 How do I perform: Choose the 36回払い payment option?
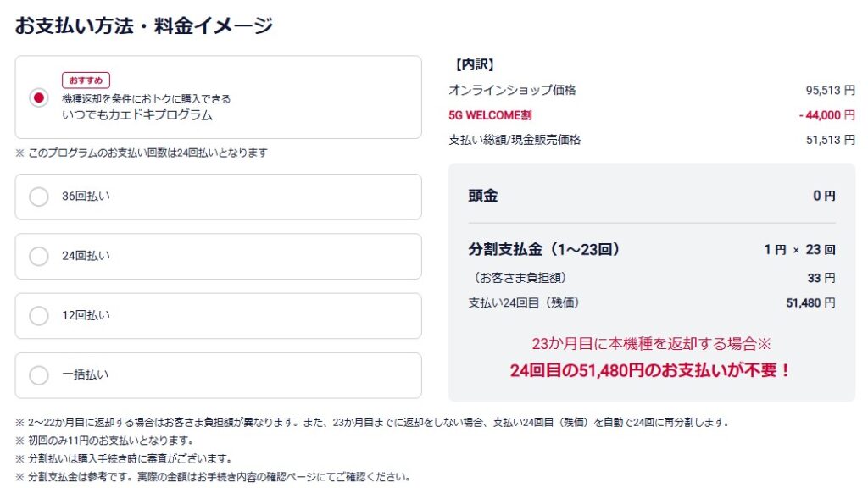tap(39, 197)
